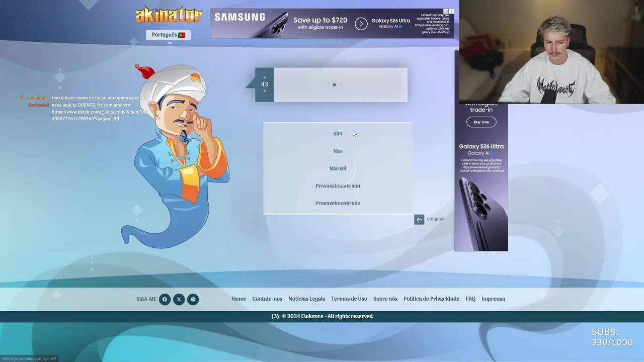
Task: Open the third social icon after X
Action: coord(193,300)
